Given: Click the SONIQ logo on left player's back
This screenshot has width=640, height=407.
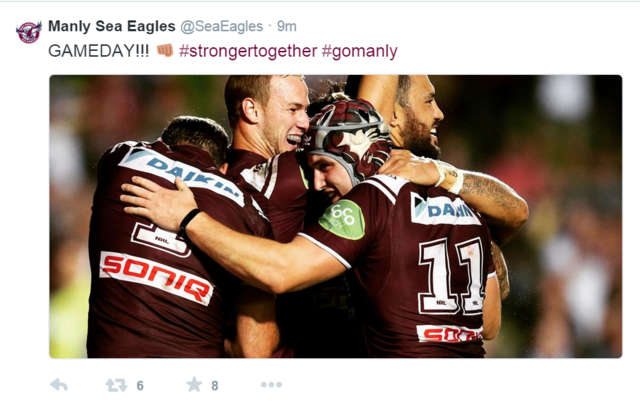Looking at the screenshot, I should (x=156, y=277).
